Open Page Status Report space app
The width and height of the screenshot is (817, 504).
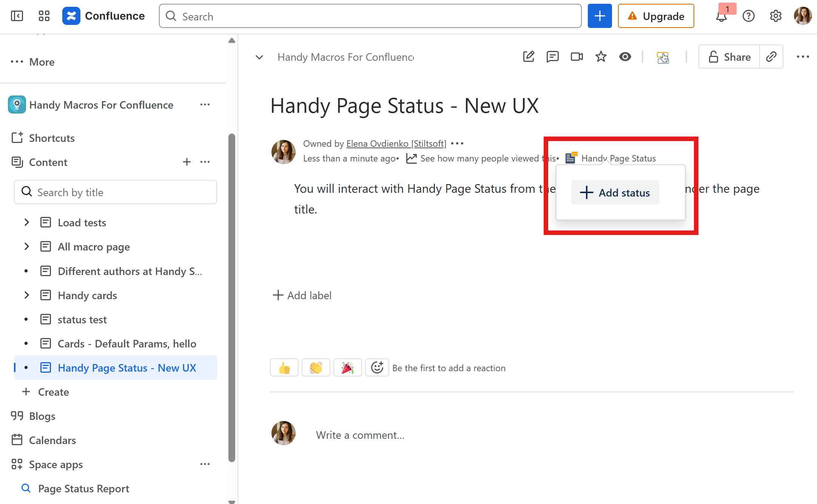(83, 489)
